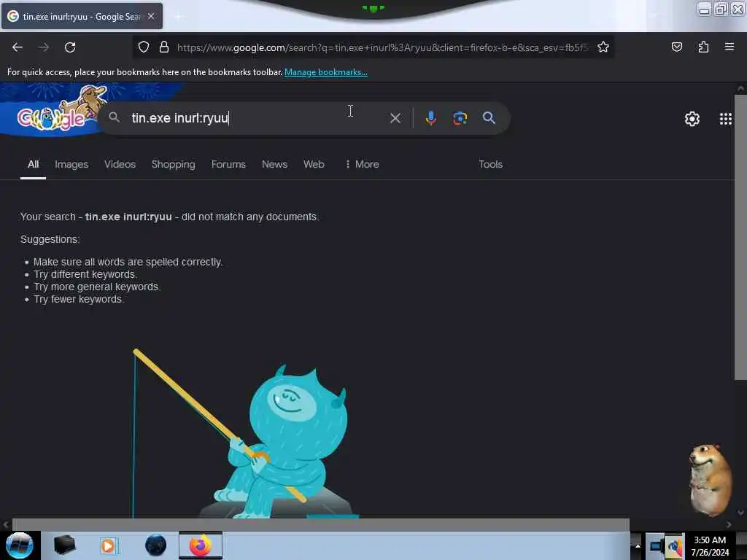Click the vertical scrollbar up arrow
The width and height of the screenshot is (747, 560).
coord(740,88)
